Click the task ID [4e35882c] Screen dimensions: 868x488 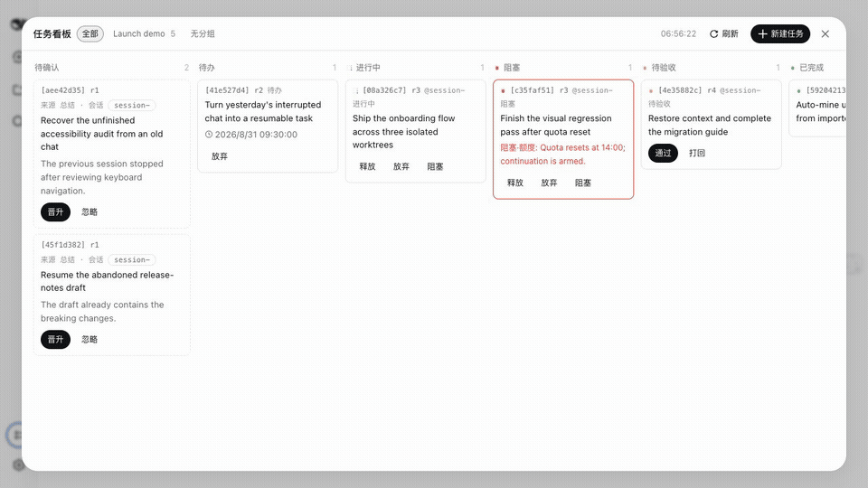[x=680, y=90]
